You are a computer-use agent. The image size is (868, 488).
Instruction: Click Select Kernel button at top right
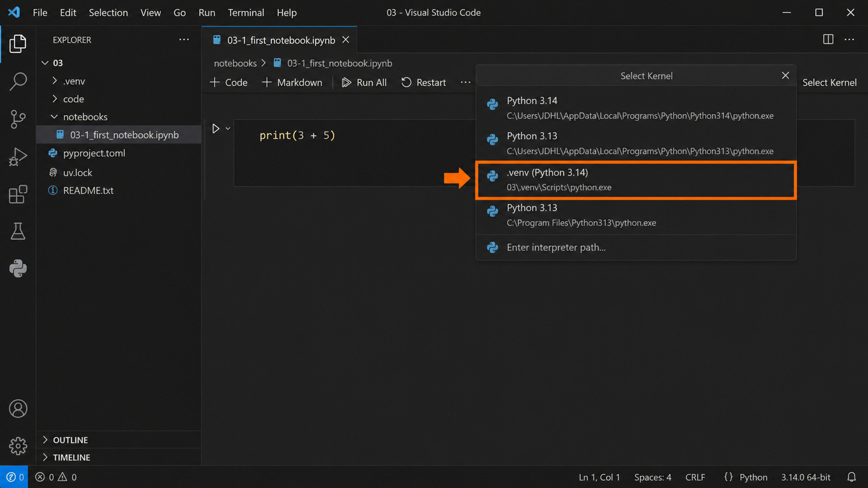[x=829, y=82]
